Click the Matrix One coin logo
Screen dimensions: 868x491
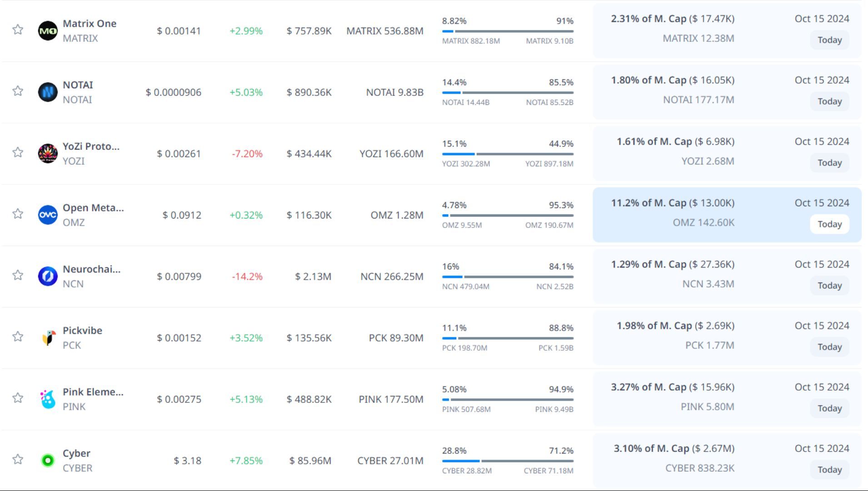48,31
